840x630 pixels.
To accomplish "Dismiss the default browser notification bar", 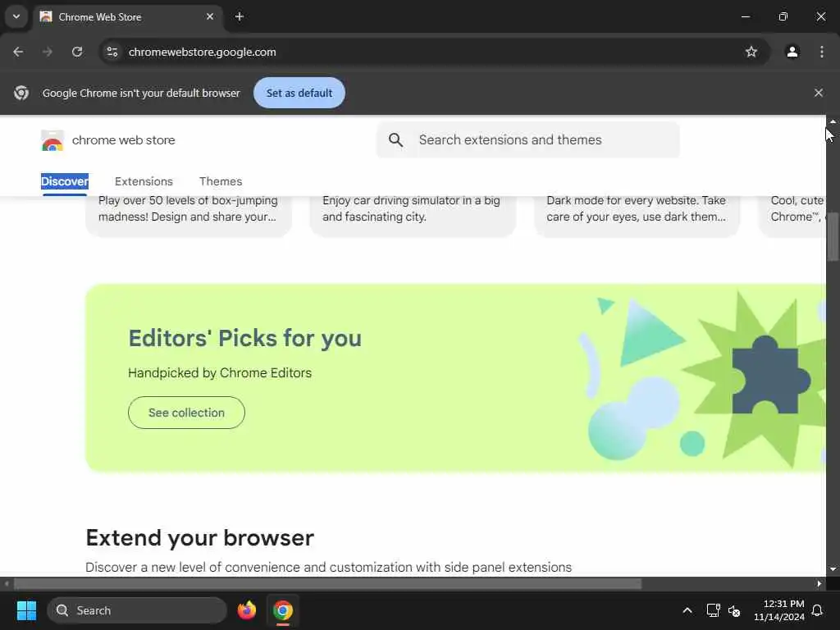I will point(818,93).
